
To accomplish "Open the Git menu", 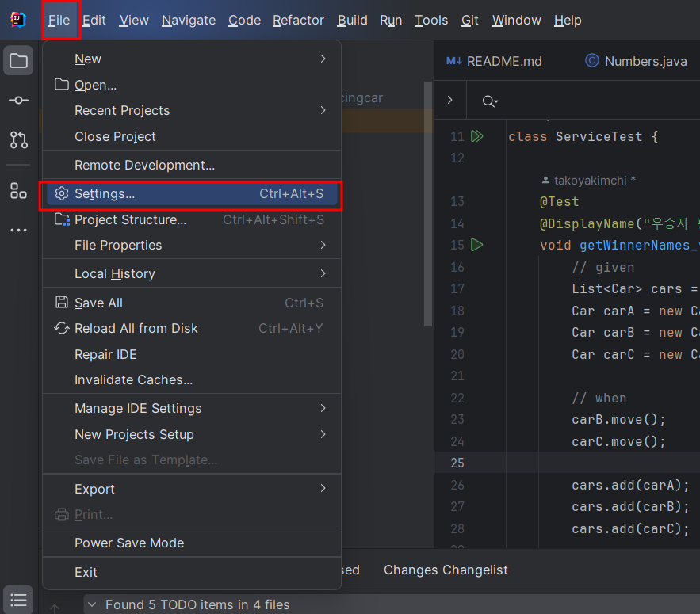I will [469, 20].
